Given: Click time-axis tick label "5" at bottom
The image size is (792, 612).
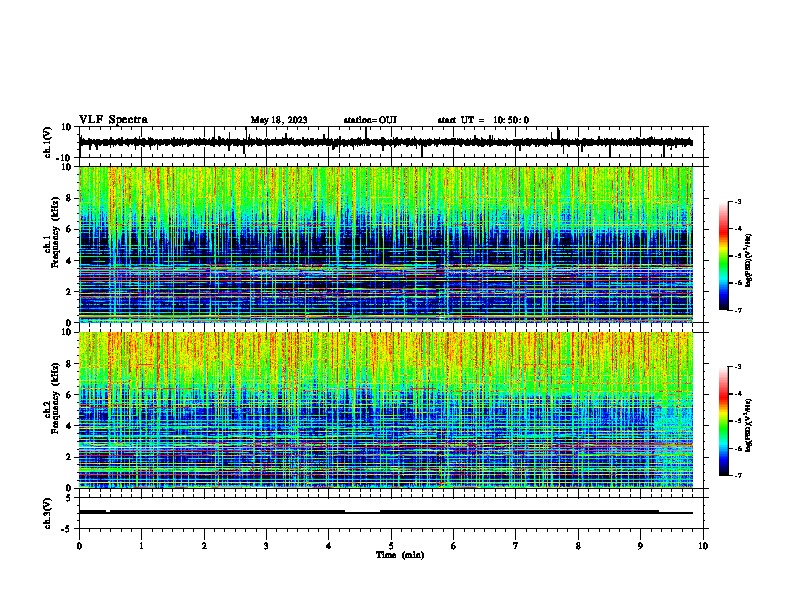Looking at the screenshot, I should (391, 546).
